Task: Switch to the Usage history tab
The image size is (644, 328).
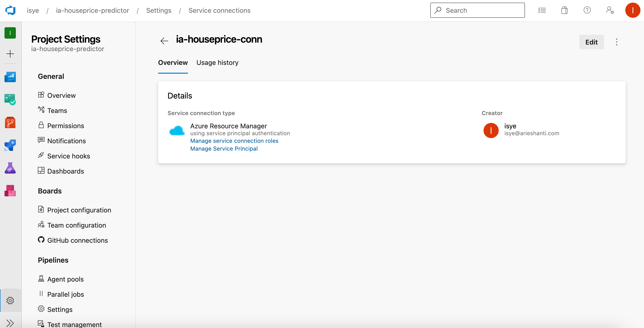Action: (x=217, y=63)
